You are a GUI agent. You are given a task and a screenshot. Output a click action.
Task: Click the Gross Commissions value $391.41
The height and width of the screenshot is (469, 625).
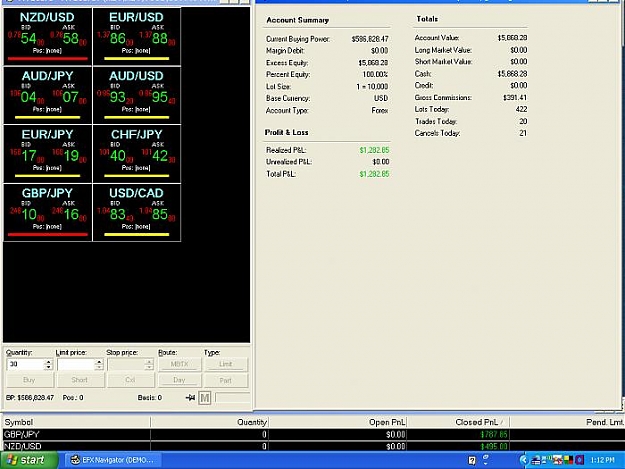515,98
